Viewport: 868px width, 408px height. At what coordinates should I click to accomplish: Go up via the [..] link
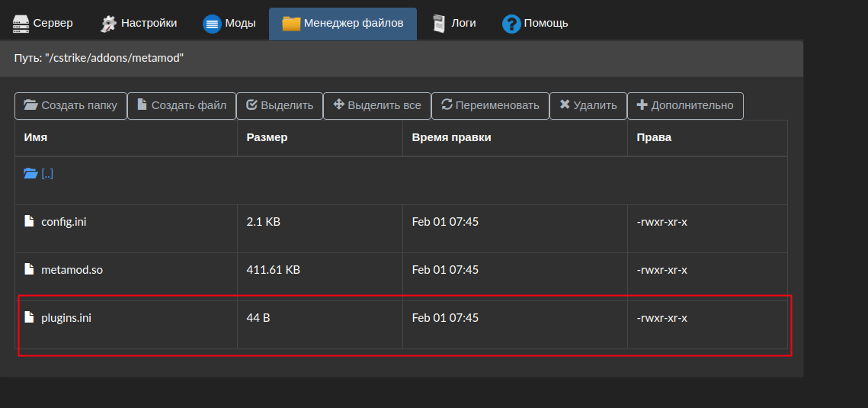point(47,174)
